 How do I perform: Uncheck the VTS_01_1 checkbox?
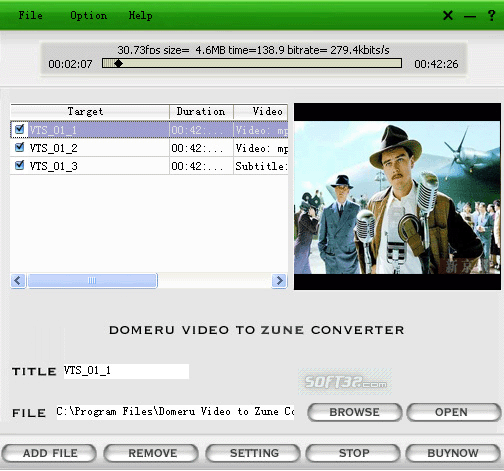[x=20, y=129]
